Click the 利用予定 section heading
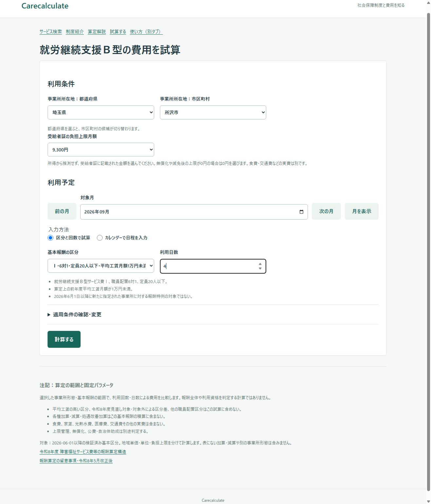The height and width of the screenshot is (504, 431). coord(61,183)
